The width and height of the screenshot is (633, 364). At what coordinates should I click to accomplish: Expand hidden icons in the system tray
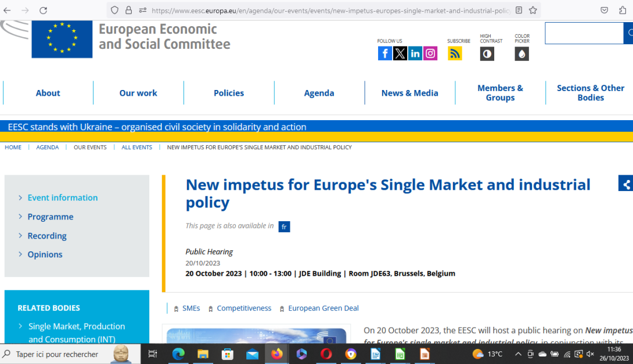coord(517,354)
